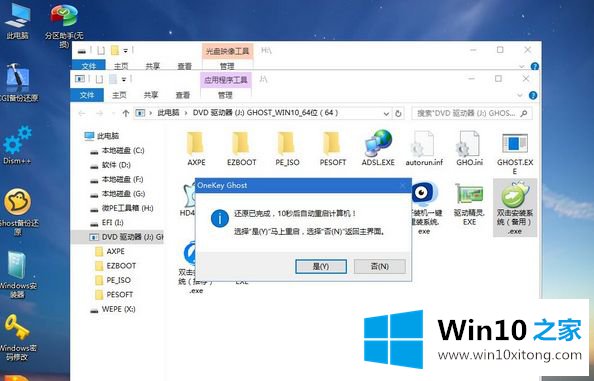
Task: Open the 文件 menu in J:\ window
Action: [x=87, y=95]
